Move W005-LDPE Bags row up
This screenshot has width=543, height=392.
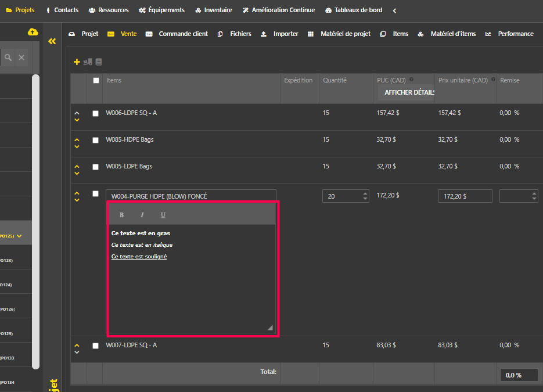pos(77,166)
